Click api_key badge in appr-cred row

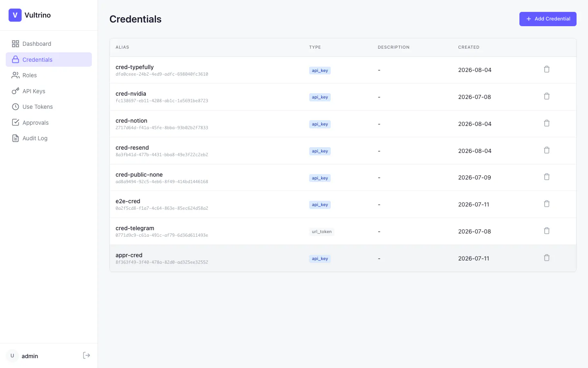[320, 259]
